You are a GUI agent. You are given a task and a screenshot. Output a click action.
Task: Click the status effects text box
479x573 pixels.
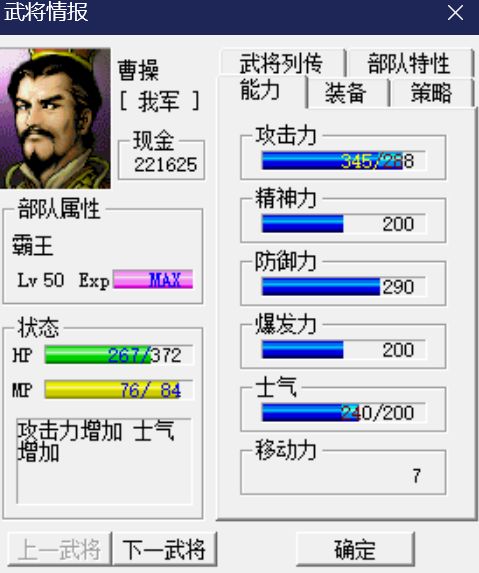[x=104, y=461]
